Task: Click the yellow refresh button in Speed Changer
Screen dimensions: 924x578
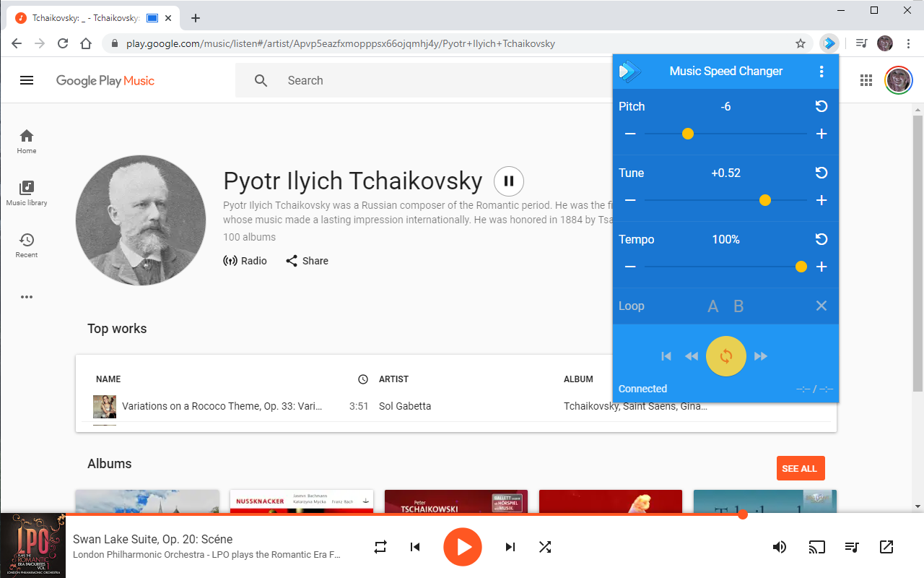Action: click(725, 356)
